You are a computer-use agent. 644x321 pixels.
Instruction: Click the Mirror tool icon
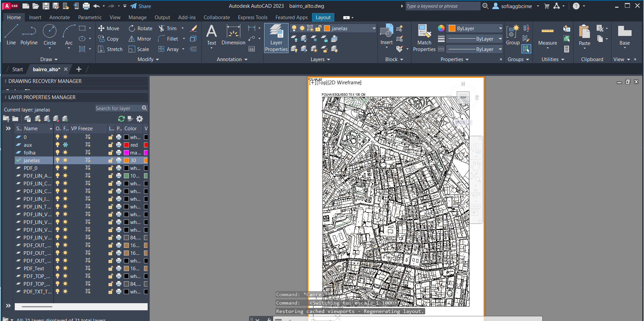(x=132, y=39)
